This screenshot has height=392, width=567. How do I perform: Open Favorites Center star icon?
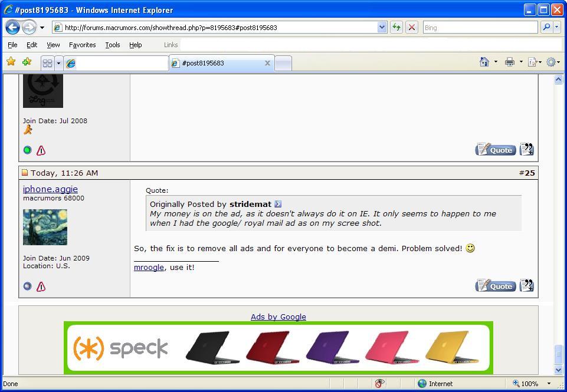pos(11,62)
